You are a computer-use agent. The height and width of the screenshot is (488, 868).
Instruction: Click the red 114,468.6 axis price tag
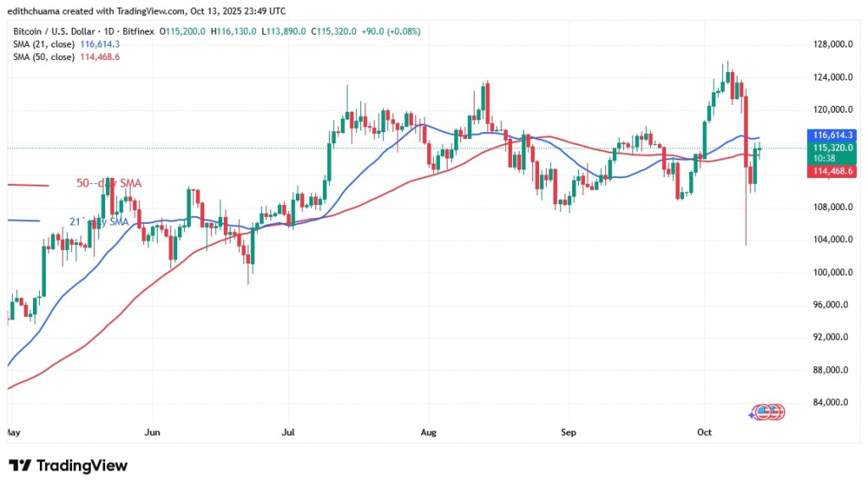coord(835,172)
